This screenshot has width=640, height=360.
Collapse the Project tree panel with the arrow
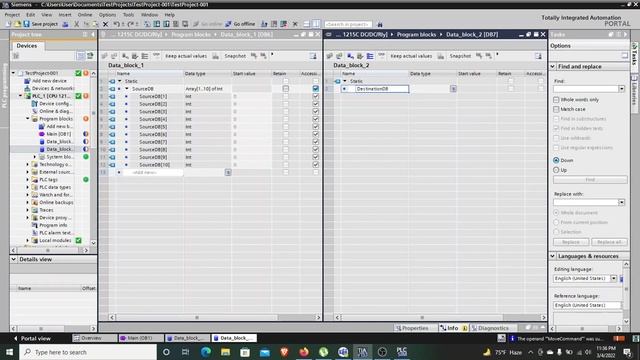tap(93, 35)
